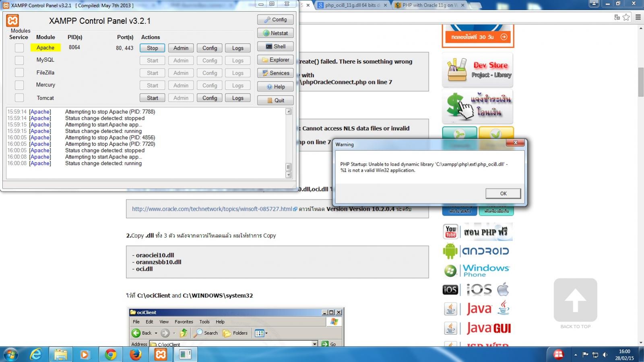Image resolution: width=644 pixels, height=362 pixels.
Task: Click the 30-day free trial orange button
Action: (478, 37)
